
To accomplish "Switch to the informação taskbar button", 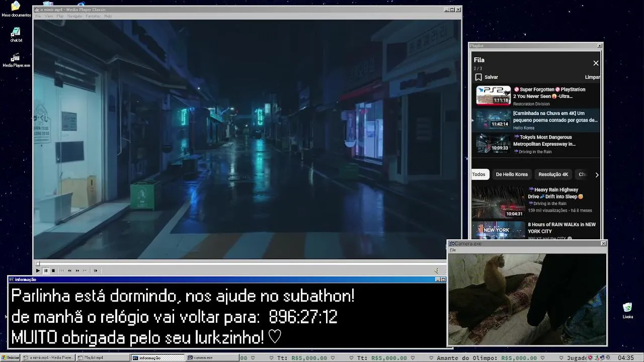I will 157,357.
